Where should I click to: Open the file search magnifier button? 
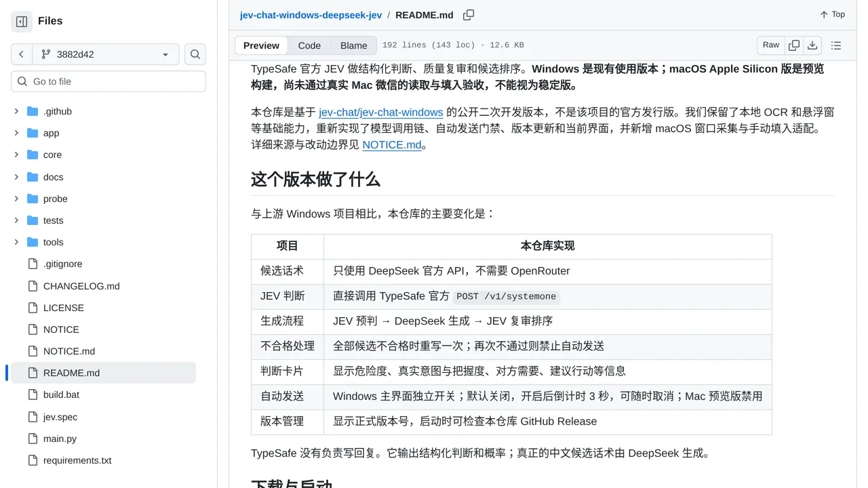pos(195,54)
